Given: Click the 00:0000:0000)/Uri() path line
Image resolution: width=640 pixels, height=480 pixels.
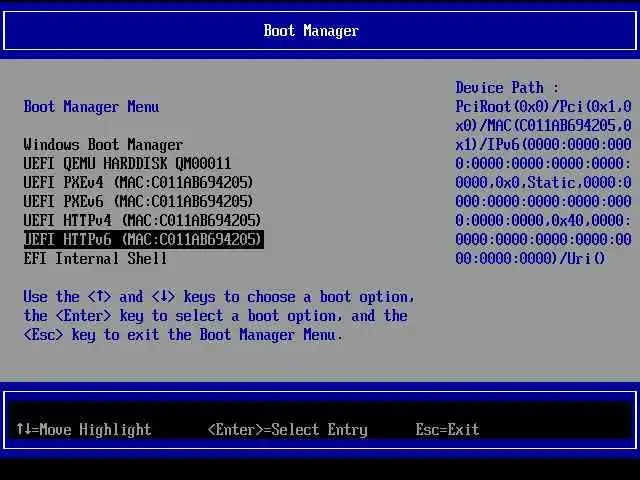Looking at the screenshot, I should [530, 258].
